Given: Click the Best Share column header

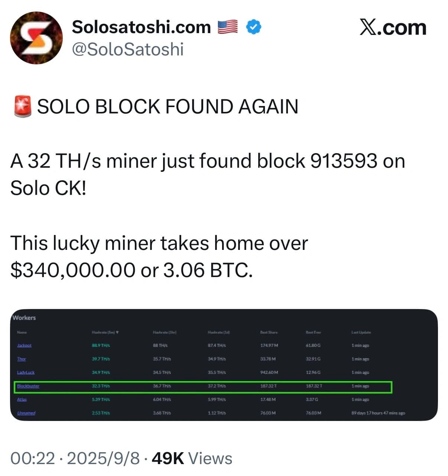Looking at the screenshot, I should click(x=269, y=332).
